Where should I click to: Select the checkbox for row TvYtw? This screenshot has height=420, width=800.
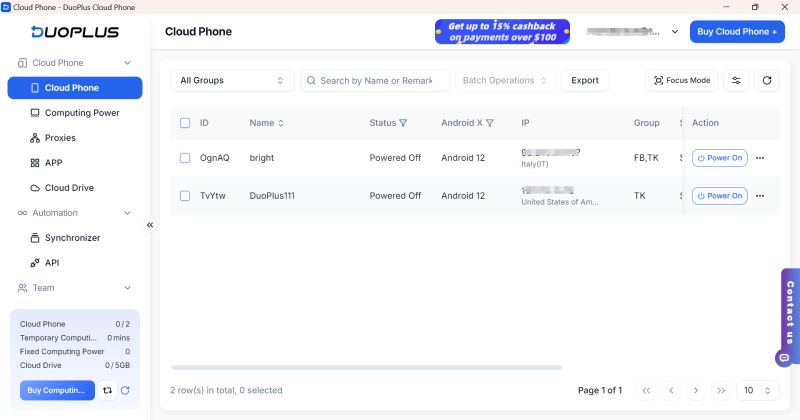coord(185,196)
